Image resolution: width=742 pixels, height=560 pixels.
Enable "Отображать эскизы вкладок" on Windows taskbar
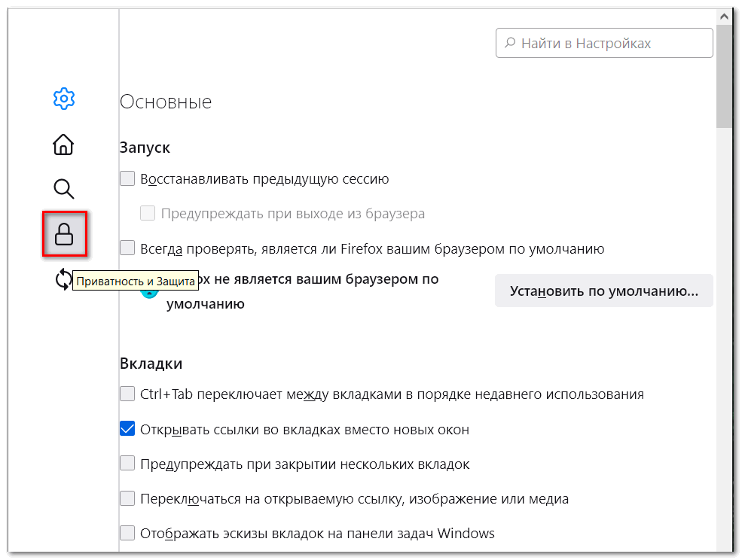click(x=127, y=533)
